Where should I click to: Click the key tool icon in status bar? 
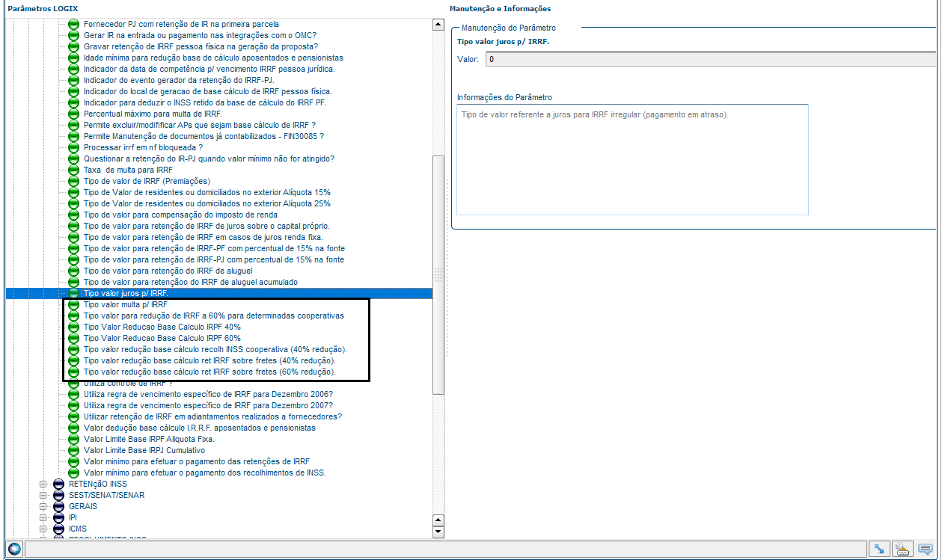(x=902, y=550)
